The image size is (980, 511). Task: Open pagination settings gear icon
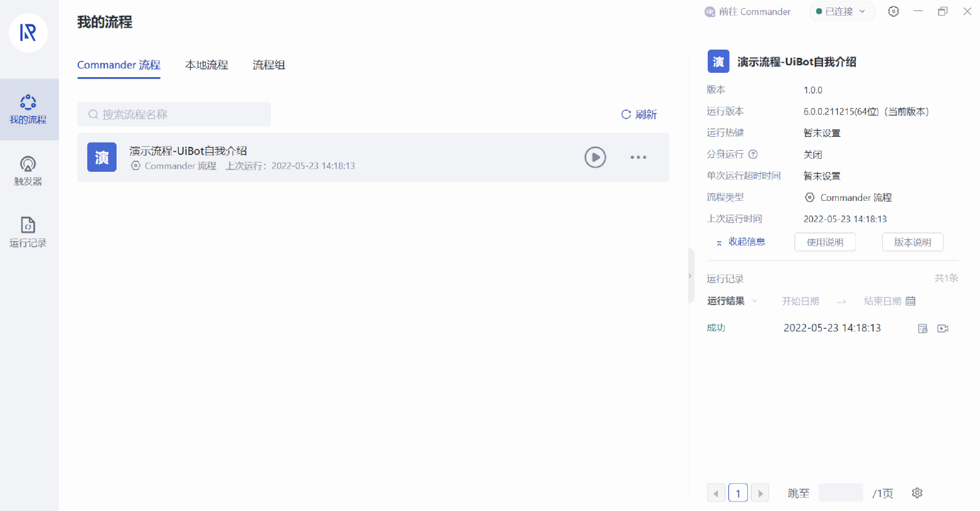[917, 493]
